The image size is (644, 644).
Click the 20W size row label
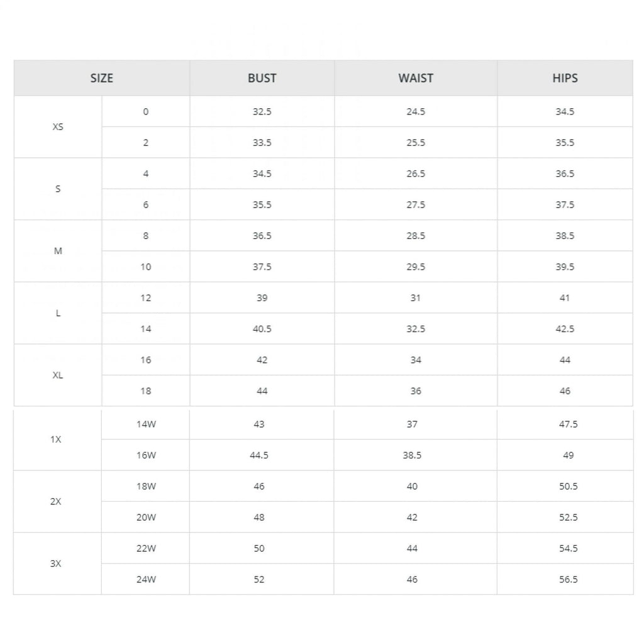[x=146, y=518]
